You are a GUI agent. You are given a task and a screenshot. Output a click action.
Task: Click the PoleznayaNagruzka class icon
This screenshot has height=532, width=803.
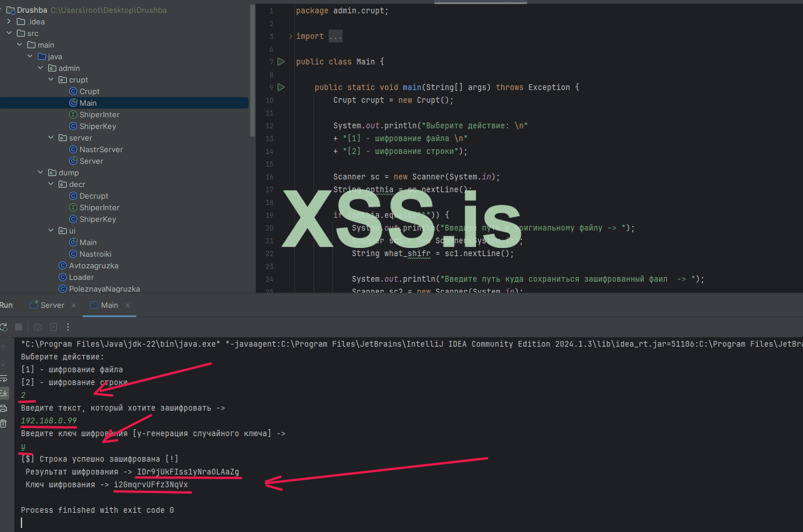coord(63,289)
